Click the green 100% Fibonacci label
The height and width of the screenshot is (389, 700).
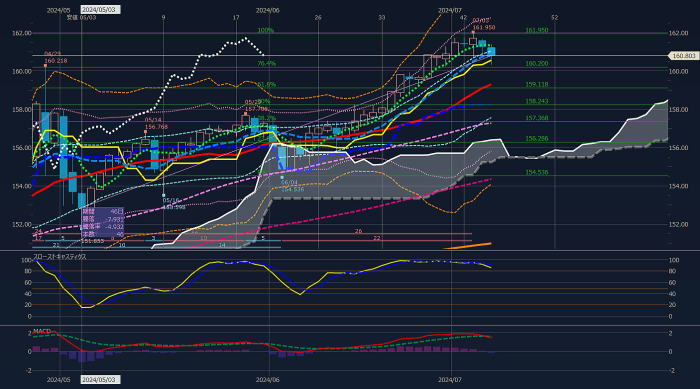pos(266,30)
